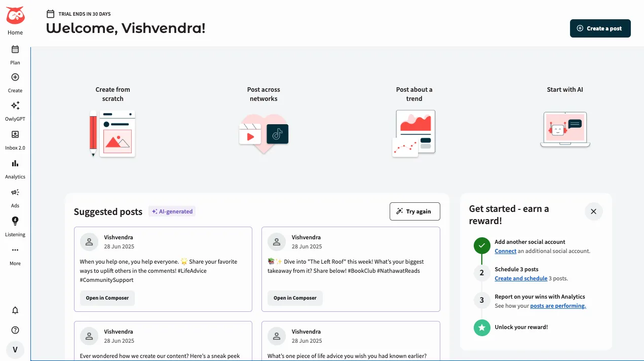Viewport: 644px width, 361px height.
Task: Open the Analytics bar chart icon
Action: pos(15,163)
